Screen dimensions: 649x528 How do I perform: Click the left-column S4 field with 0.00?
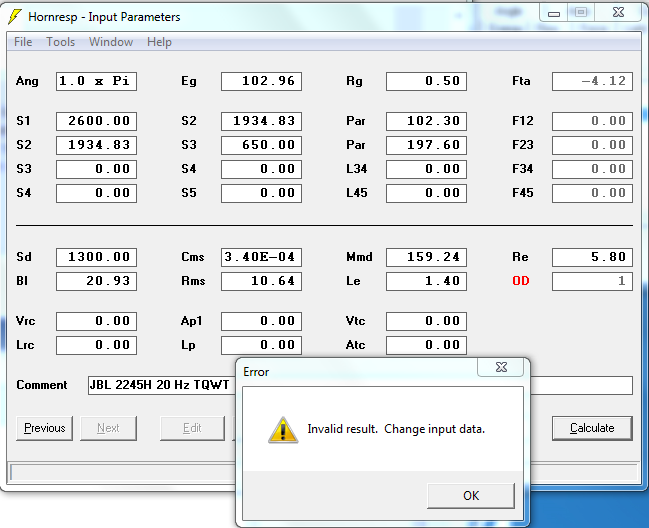click(x=96, y=193)
